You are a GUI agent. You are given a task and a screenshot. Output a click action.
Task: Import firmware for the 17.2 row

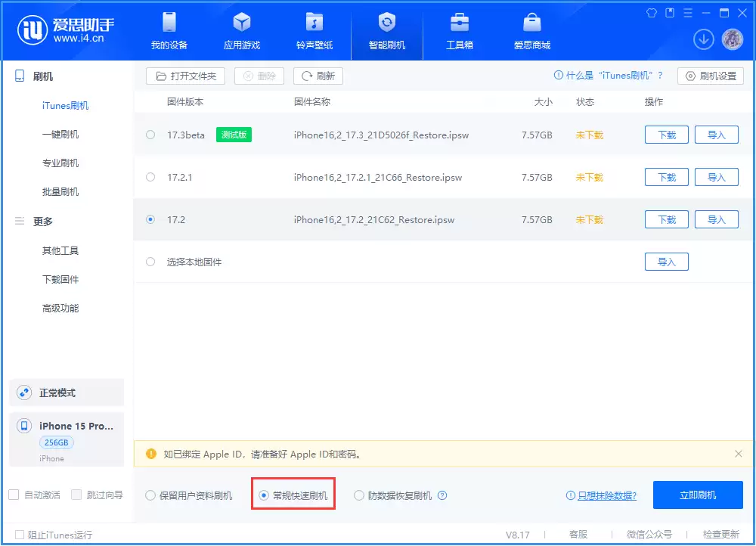point(717,219)
